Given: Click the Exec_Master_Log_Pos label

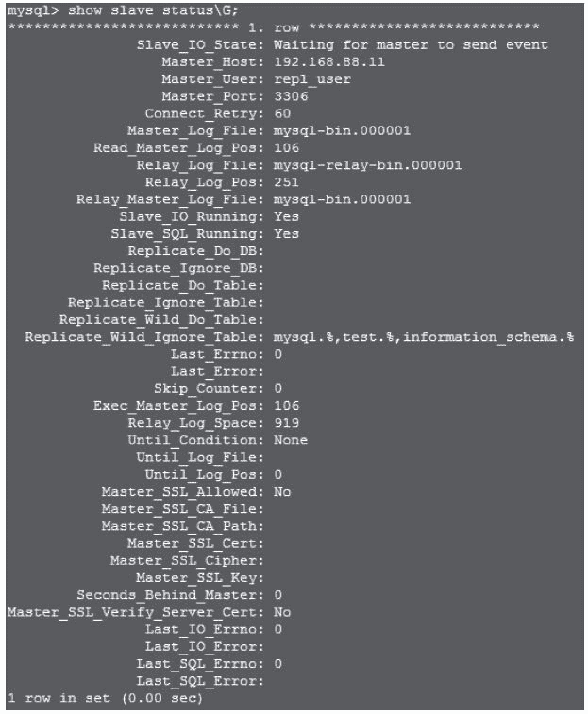Looking at the screenshot, I should pos(178,405).
